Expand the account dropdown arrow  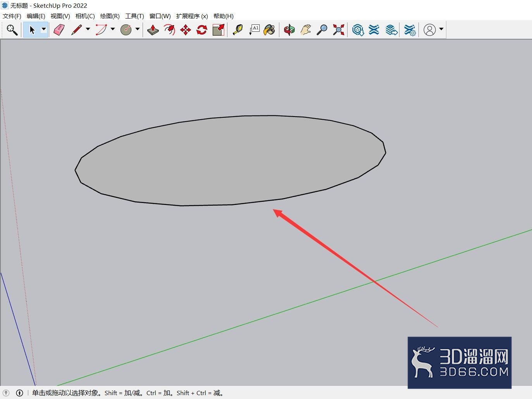tap(441, 29)
